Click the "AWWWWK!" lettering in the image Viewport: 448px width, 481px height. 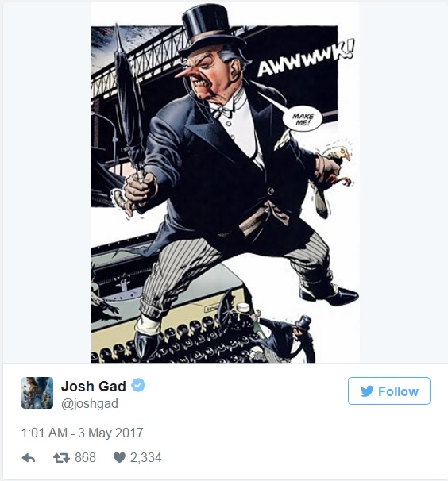coord(305,58)
